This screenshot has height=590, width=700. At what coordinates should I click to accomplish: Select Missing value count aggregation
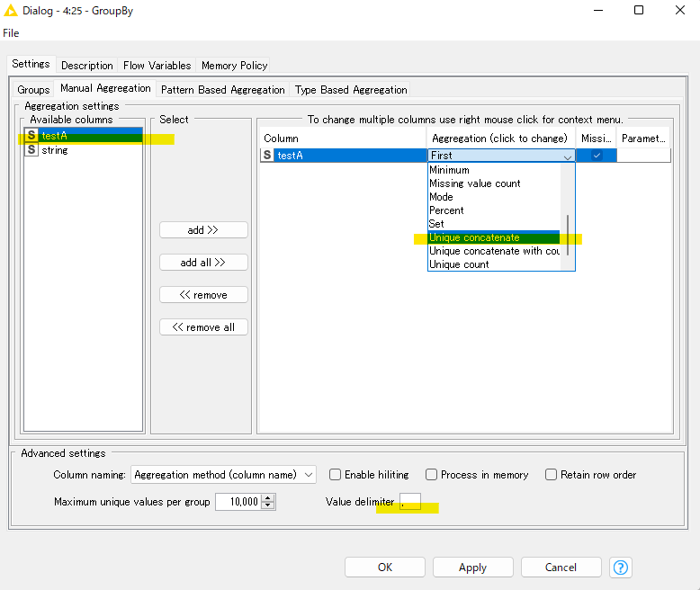coord(494,183)
